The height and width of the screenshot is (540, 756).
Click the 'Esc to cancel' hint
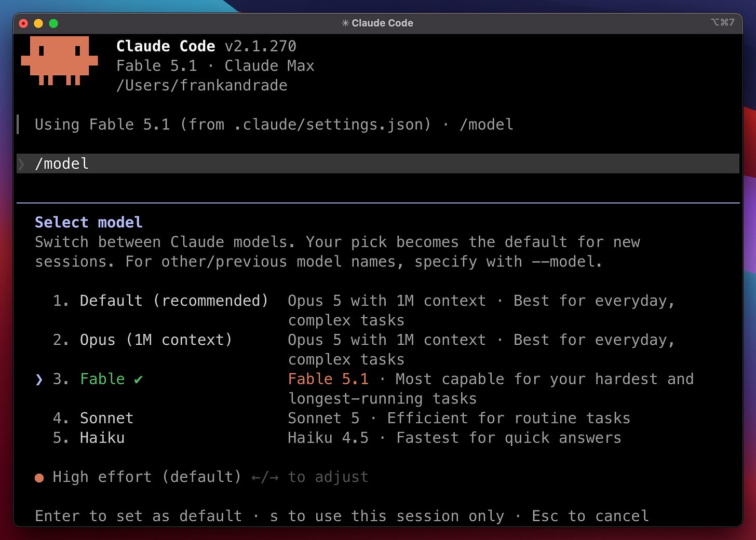click(x=590, y=516)
